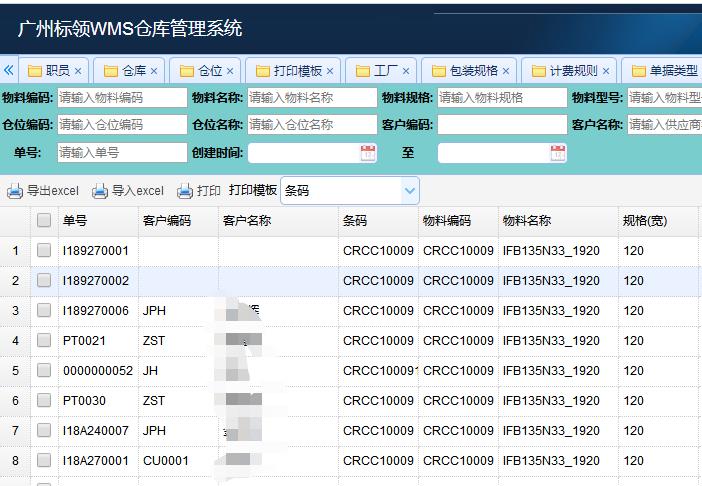The height and width of the screenshot is (486, 702).
Task: Click the 打印 printer icon
Action: [185, 191]
